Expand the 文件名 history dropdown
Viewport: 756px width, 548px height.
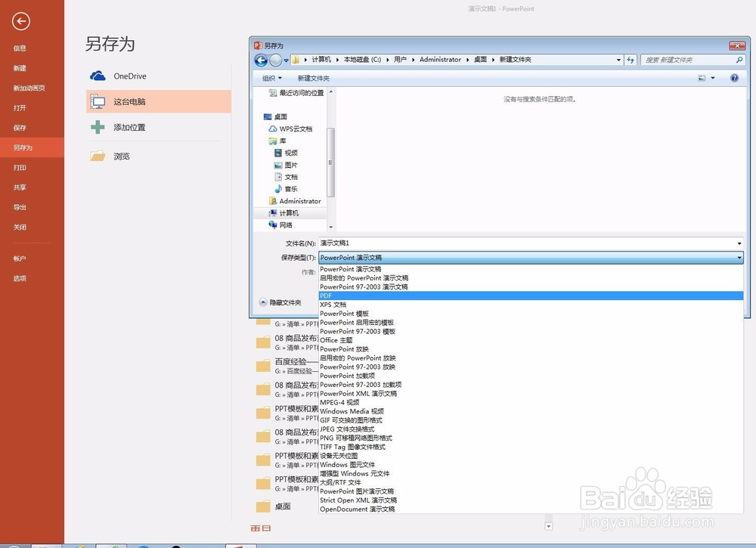tap(739, 243)
